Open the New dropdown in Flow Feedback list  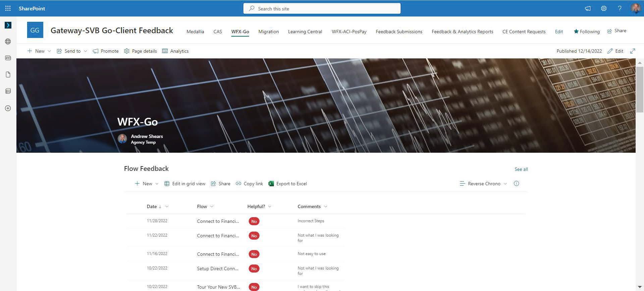point(147,184)
